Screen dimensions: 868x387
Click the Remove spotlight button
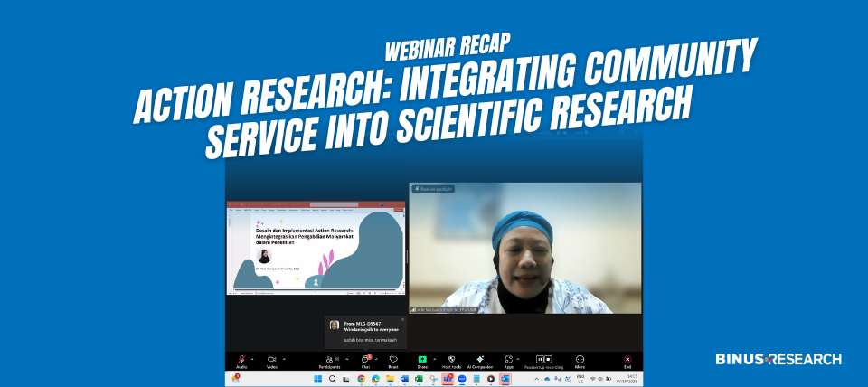(x=434, y=189)
